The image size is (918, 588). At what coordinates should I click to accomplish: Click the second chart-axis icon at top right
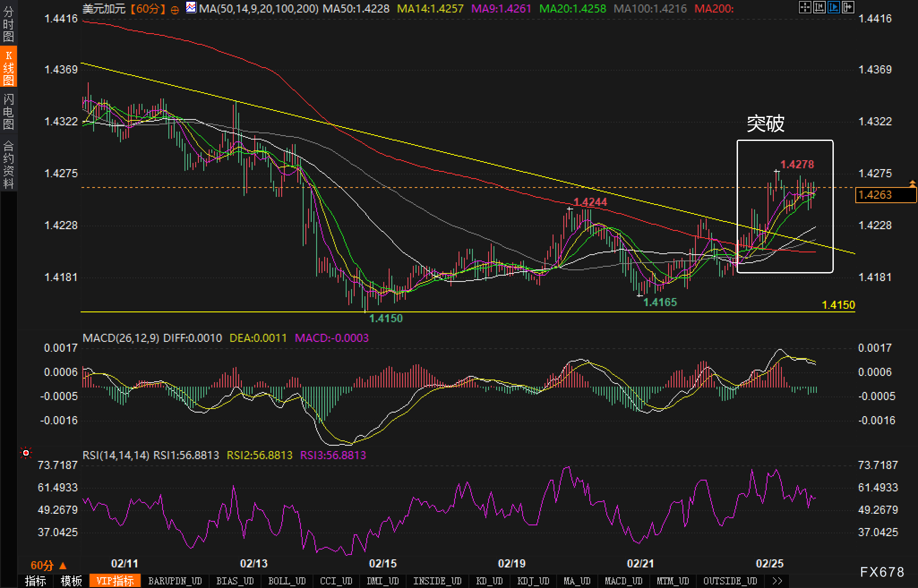819,7
